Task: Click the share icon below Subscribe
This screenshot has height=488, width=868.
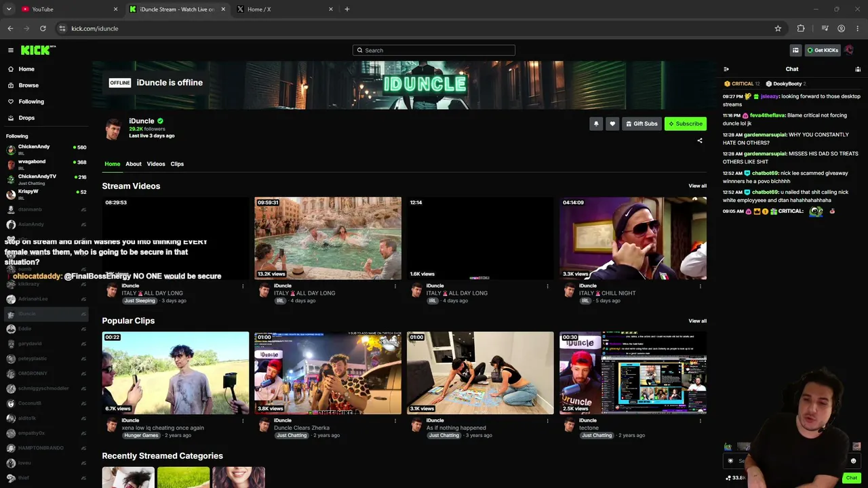Action: [700, 141]
